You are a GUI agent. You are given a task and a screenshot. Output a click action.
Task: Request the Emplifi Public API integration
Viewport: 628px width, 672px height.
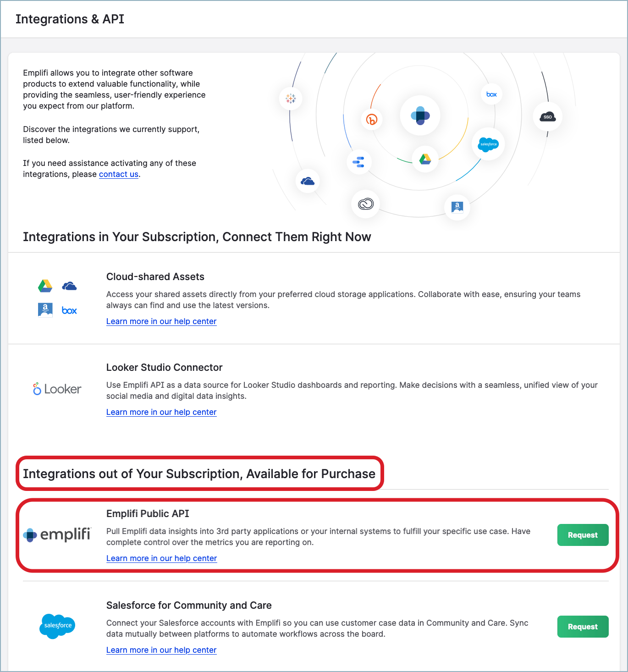[583, 535]
